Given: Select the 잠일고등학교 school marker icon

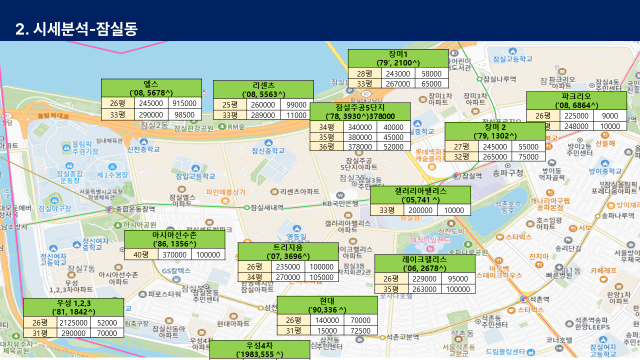Looking at the screenshot, I should (196, 169).
